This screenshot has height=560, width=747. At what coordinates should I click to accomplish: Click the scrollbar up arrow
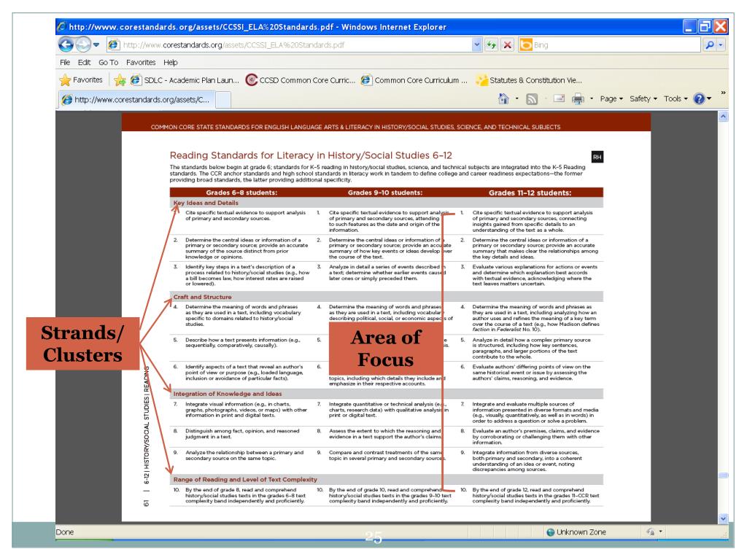point(723,116)
